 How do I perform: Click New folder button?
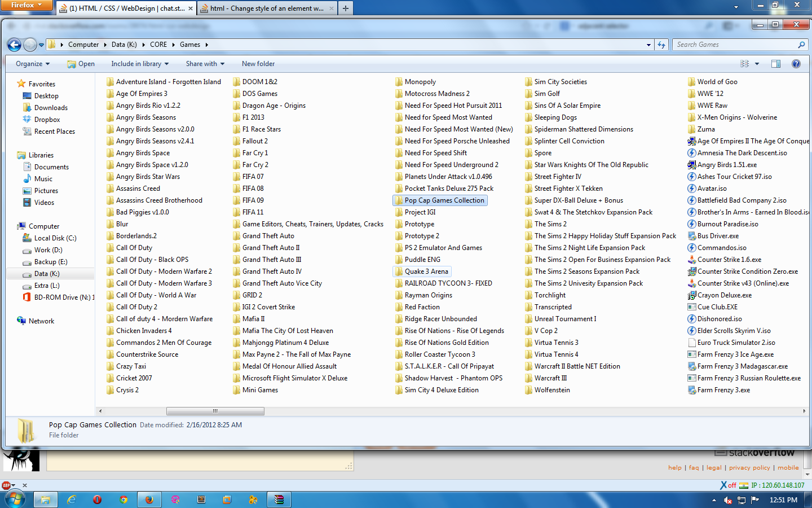pos(258,64)
